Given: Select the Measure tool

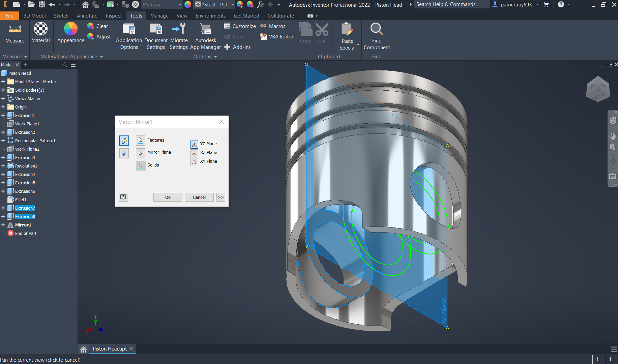Looking at the screenshot, I should coord(15,33).
